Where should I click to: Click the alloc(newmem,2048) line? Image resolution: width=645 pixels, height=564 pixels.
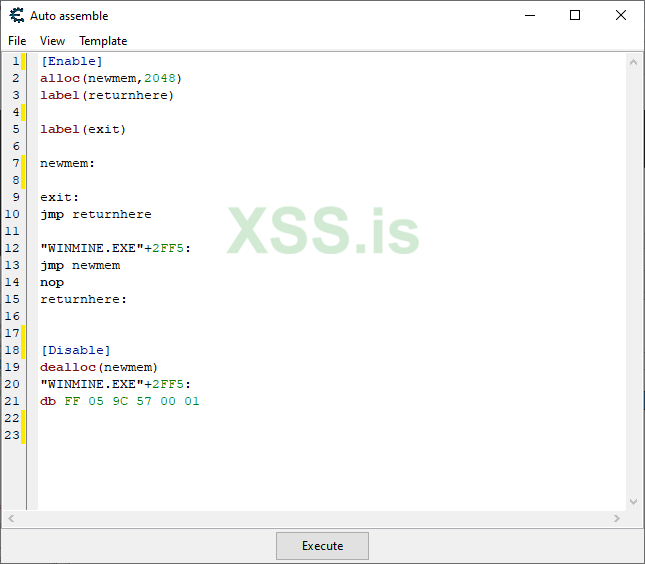[x=111, y=78]
